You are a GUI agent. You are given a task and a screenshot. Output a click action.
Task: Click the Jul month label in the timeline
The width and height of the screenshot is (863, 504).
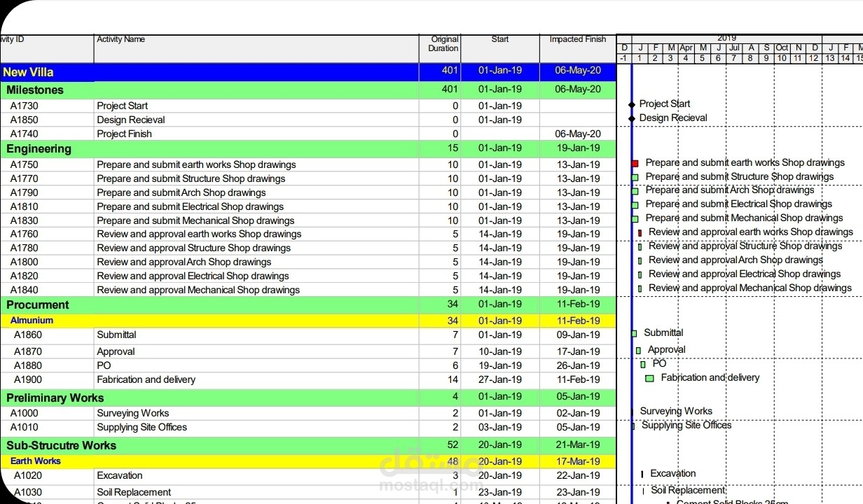(x=734, y=48)
